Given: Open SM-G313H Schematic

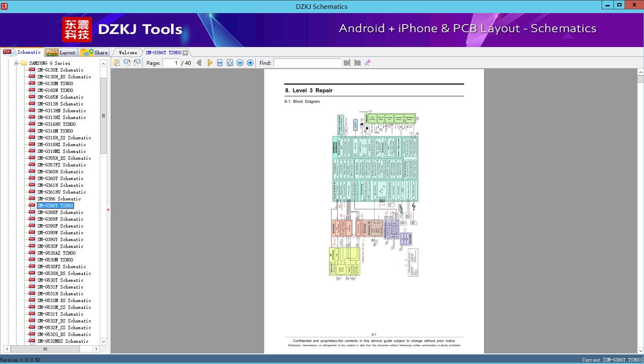Looking at the screenshot, I should click(60, 104).
